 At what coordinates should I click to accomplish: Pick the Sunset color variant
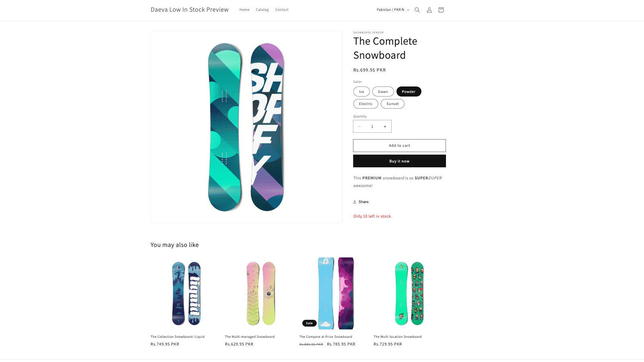[x=392, y=104]
